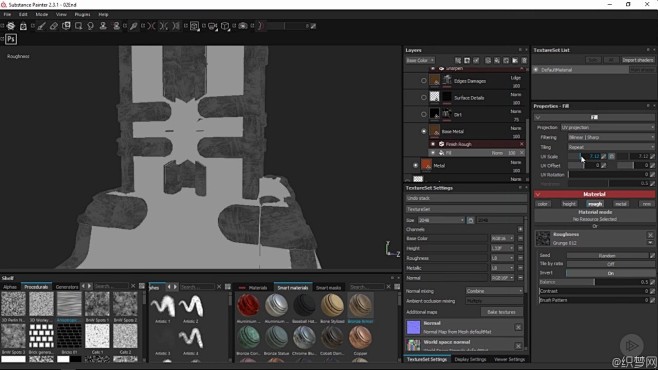The width and height of the screenshot is (658, 370).
Task: Click the shopping bag Substance Share icon
Action: (x=23, y=26)
